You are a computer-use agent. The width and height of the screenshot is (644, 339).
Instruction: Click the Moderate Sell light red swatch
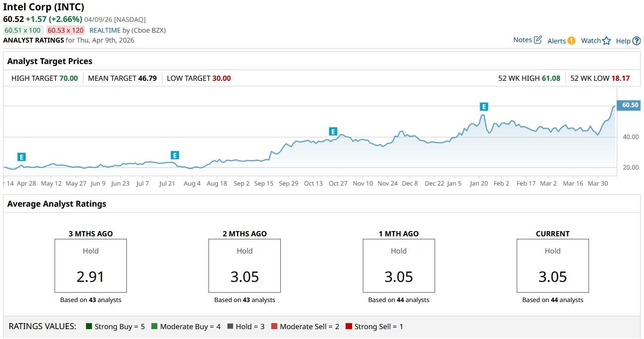tap(274, 327)
